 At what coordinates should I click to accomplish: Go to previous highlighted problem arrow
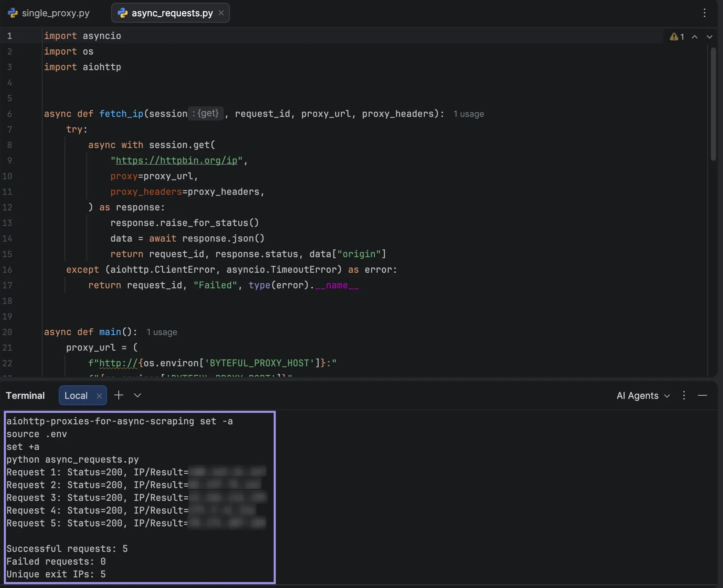coord(695,37)
